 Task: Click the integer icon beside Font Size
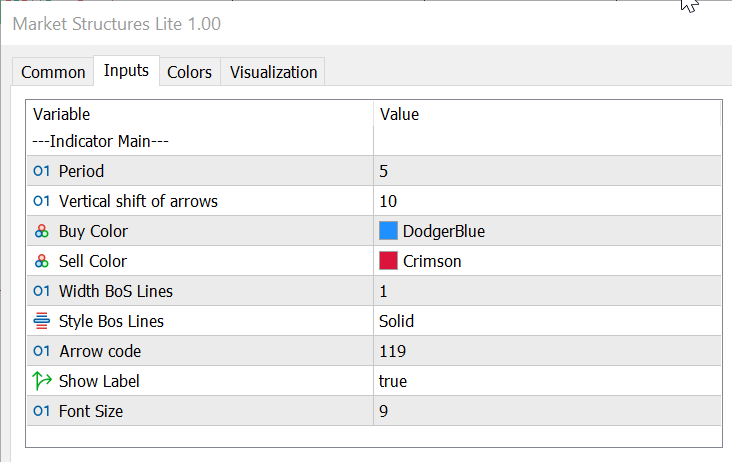tap(42, 411)
